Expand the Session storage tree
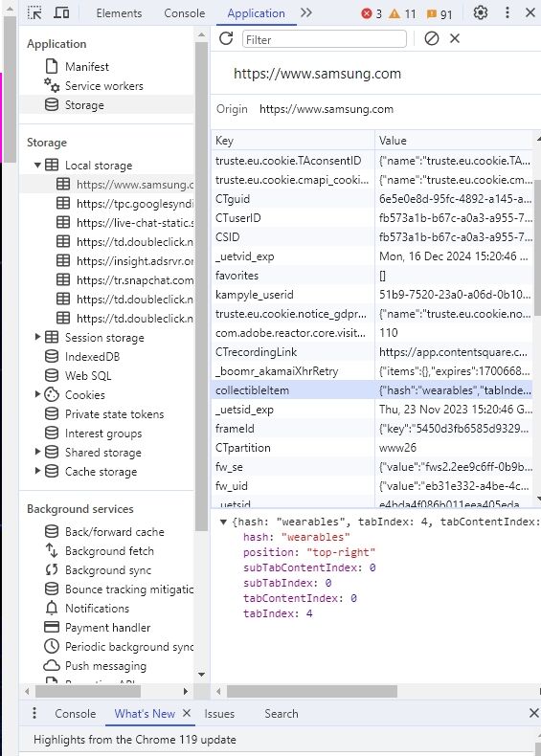 pyautogui.click(x=37, y=337)
